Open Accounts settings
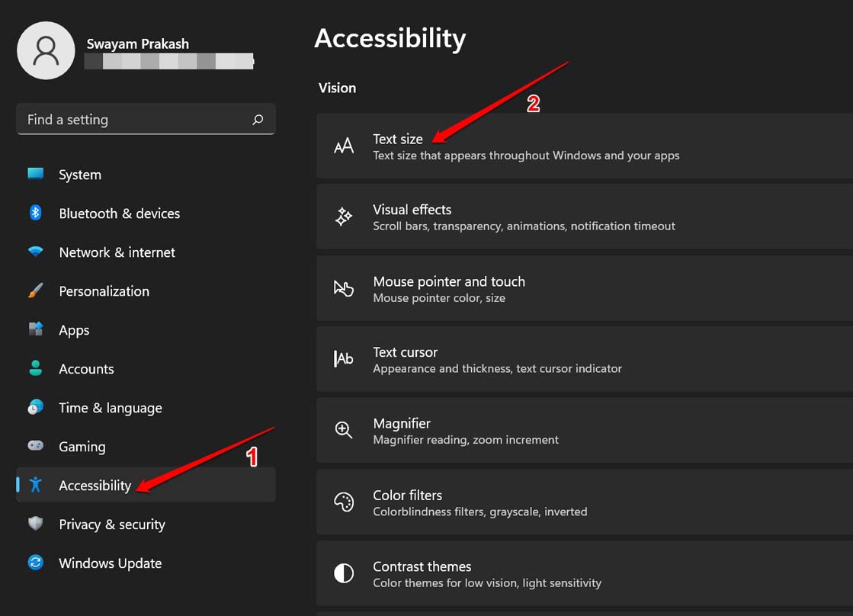 (86, 369)
